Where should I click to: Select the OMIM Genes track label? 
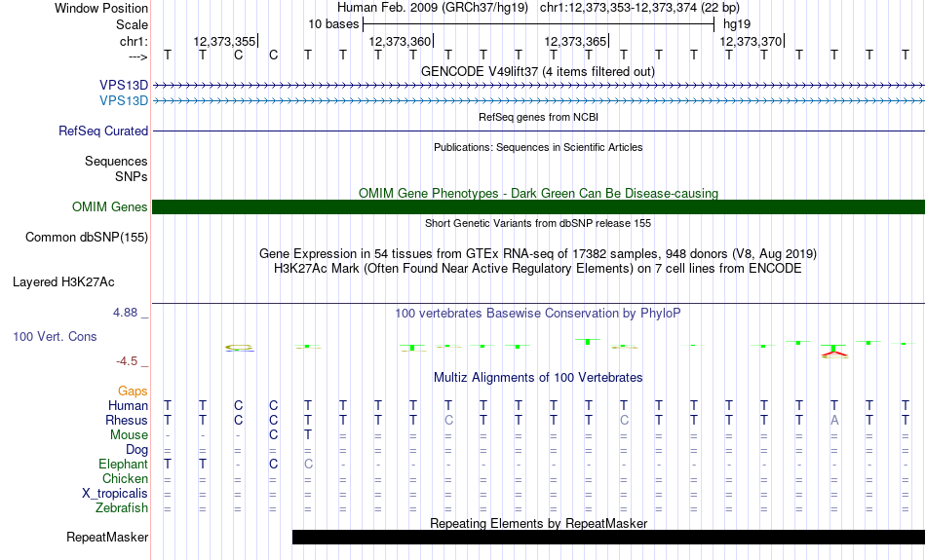click(109, 207)
